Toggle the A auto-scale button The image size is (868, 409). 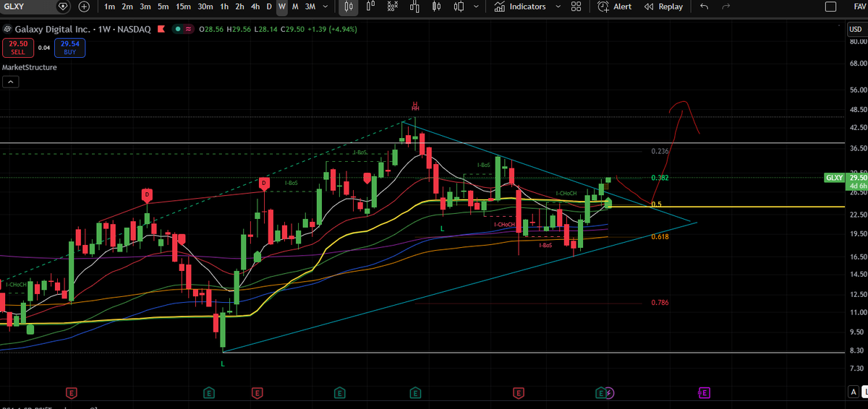pyautogui.click(x=854, y=392)
